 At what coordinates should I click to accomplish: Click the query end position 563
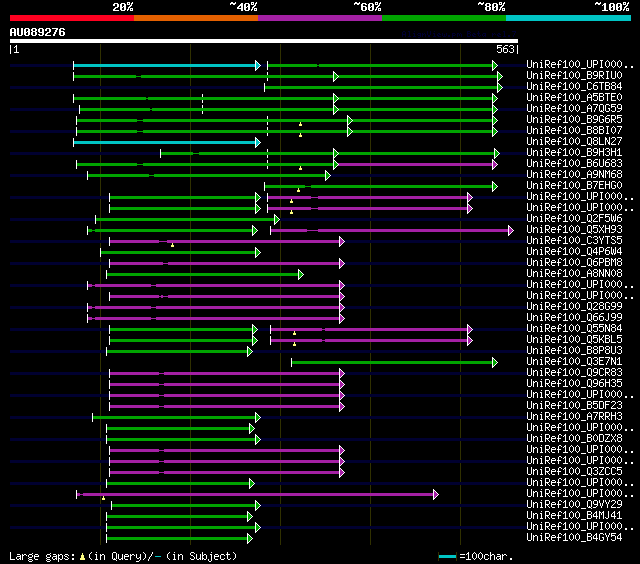click(x=505, y=49)
